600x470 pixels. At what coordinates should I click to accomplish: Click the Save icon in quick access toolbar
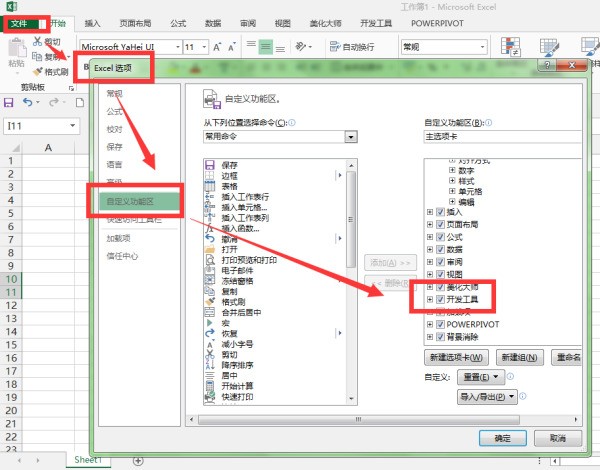tap(8, 103)
